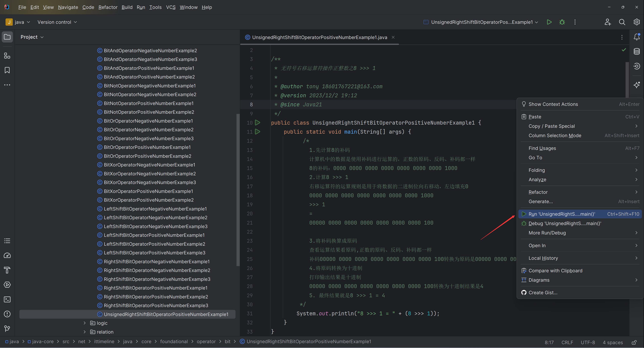Click the Project tree vertical scrollbar

tap(238, 190)
